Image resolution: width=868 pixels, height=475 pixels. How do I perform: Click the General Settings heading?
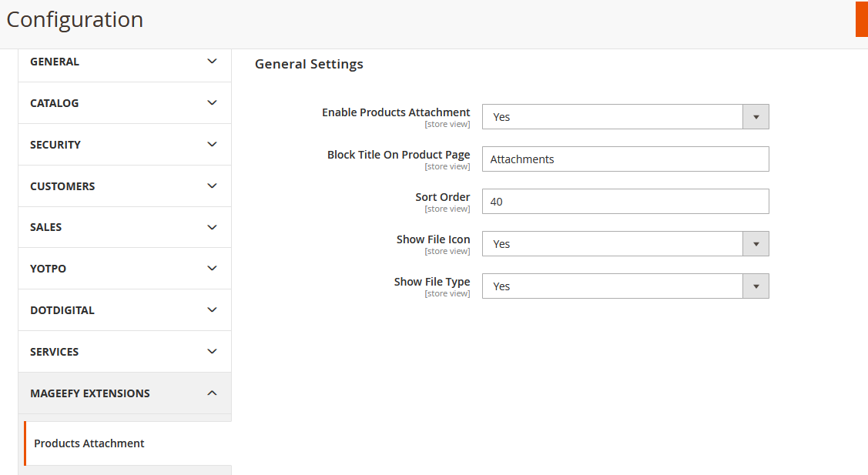(x=309, y=64)
